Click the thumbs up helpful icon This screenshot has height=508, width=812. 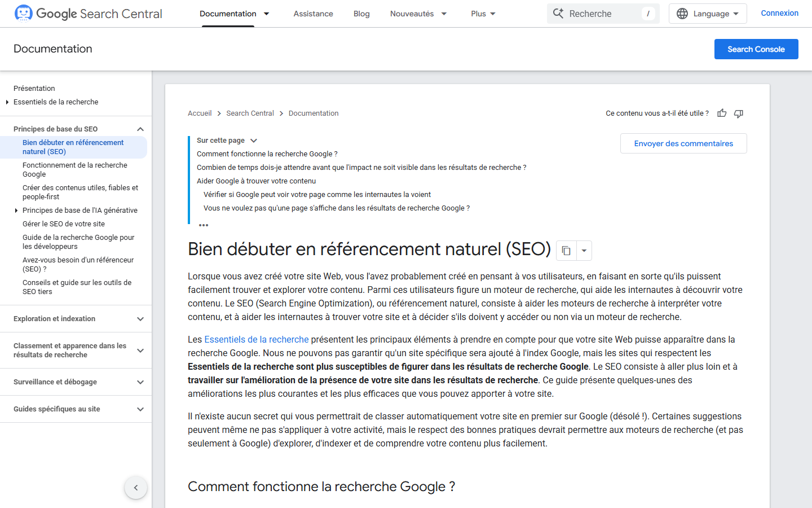(722, 113)
